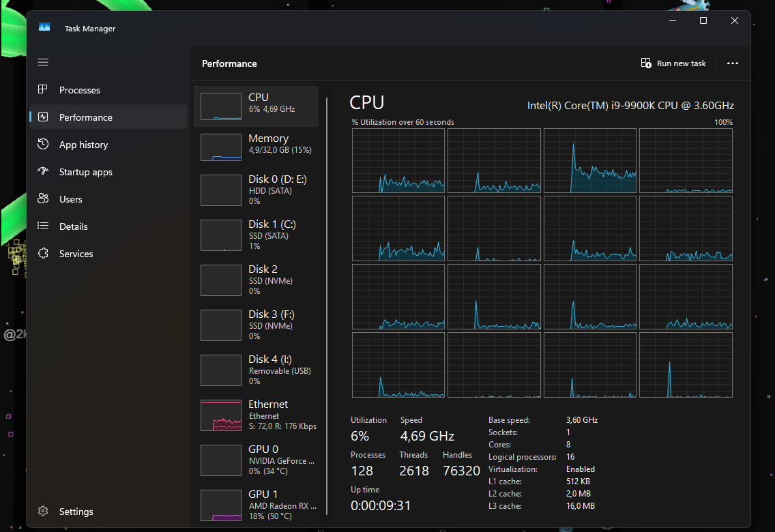Select GPU 1 graph thumbnail
The height and width of the screenshot is (532, 775).
[x=221, y=505]
